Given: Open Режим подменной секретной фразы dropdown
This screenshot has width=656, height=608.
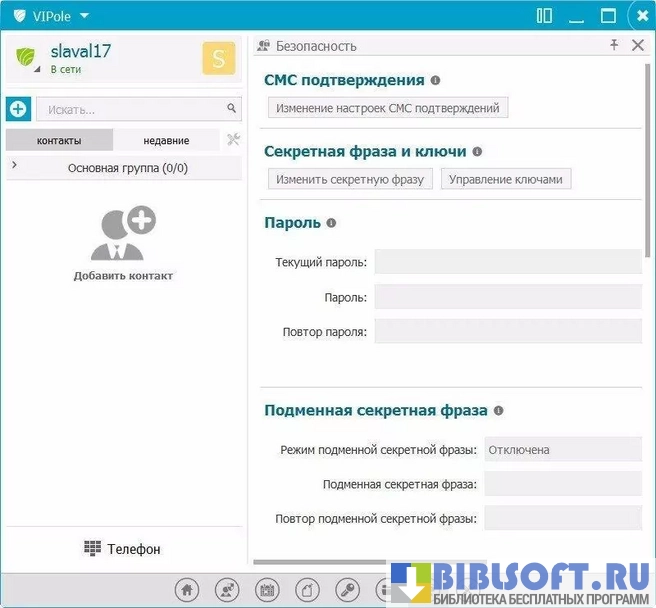Looking at the screenshot, I should [562, 450].
